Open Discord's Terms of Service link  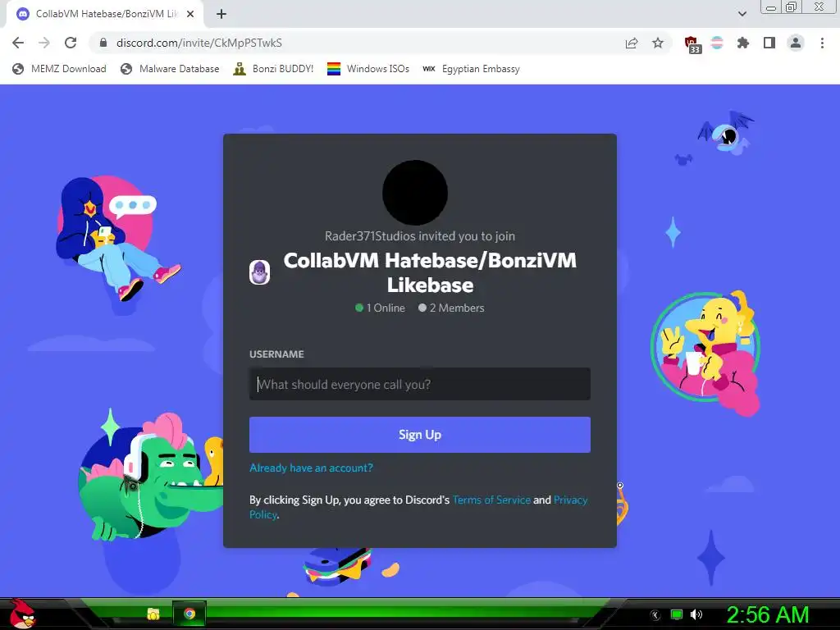point(491,500)
